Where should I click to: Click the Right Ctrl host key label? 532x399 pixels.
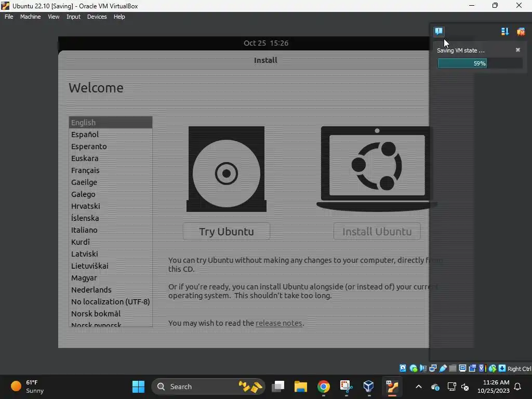click(x=519, y=368)
